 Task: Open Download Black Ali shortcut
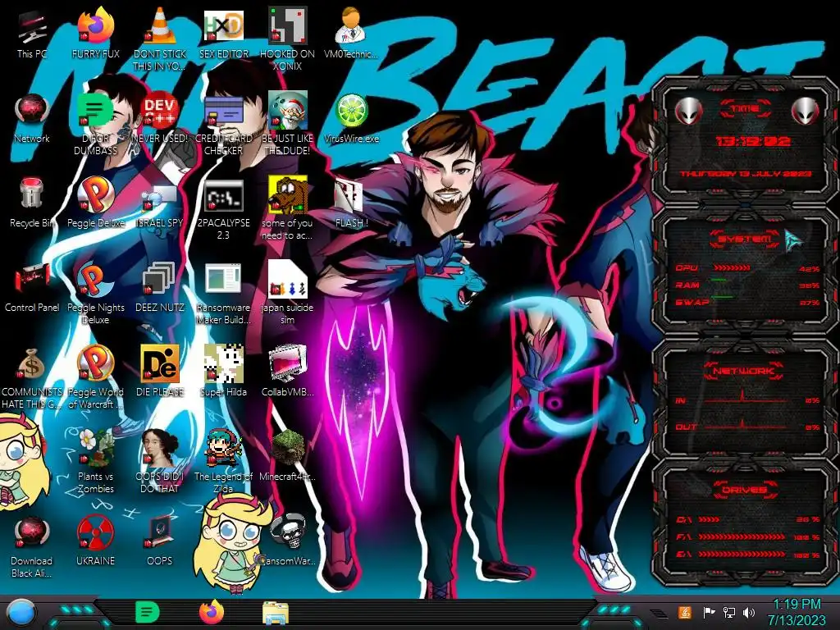[x=32, y=546]
